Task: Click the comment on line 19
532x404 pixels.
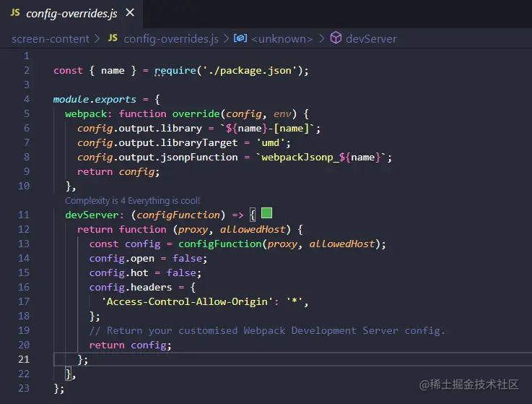Action: (267, 330)
